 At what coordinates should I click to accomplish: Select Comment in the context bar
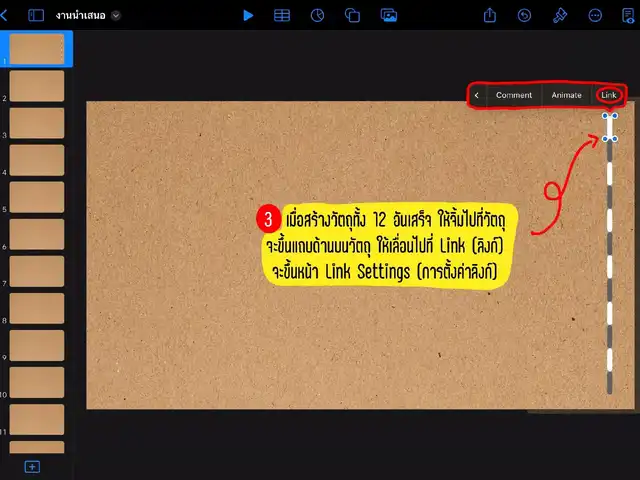coord(514,95)
